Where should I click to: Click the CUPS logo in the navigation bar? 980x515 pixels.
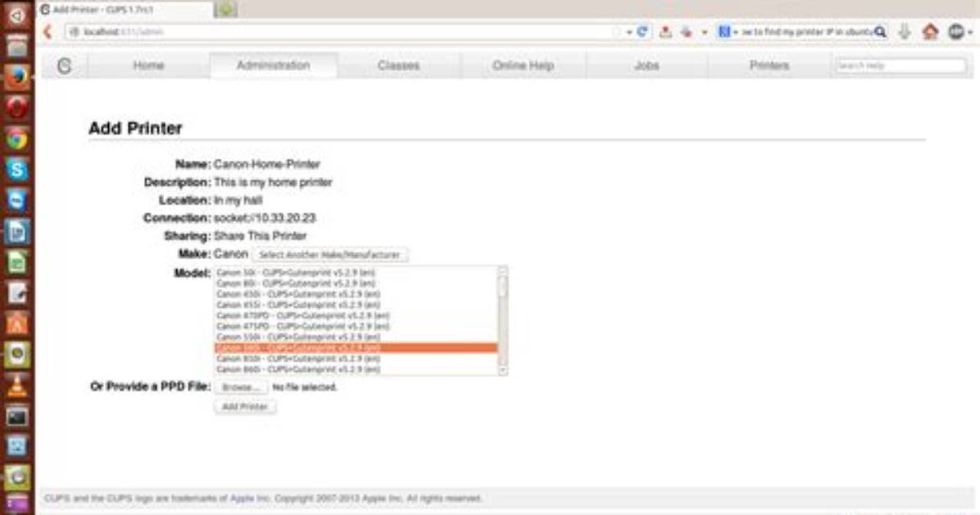pos(65,66)
